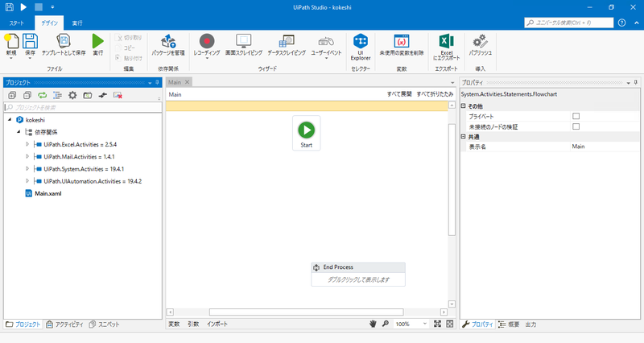
Task: Expand UiPath.UIAutomation.Activities dependency
Action: [27, 181]
